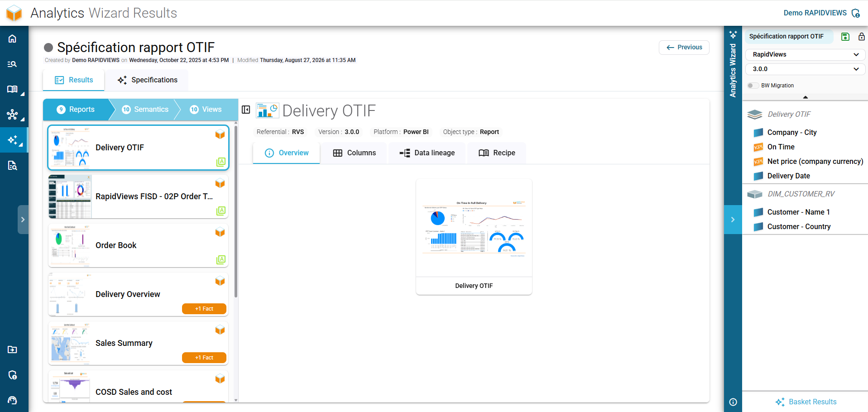Open the book catalog icon in sidebar

12,89
